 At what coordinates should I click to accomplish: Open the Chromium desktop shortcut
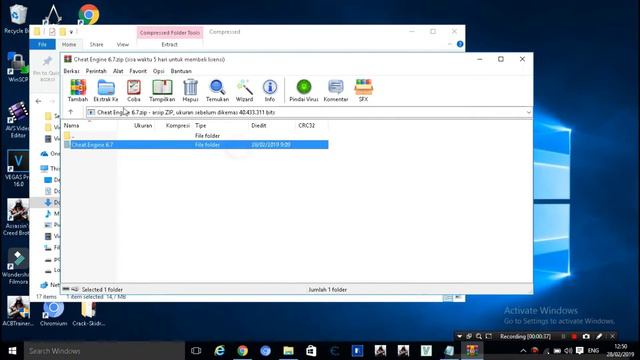(53, 313)
